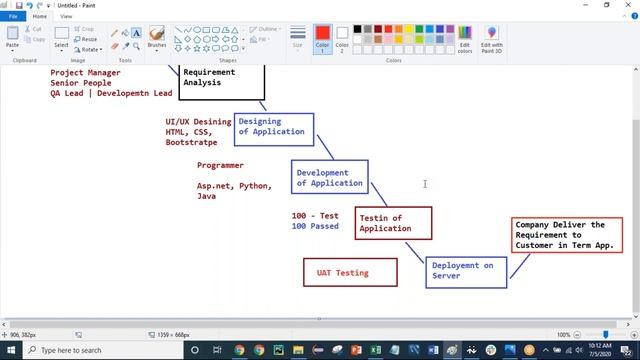The width and height of the screenshot is (640, 360).
Task: Open the Size thickness dropdown
Action: [298, 39]
